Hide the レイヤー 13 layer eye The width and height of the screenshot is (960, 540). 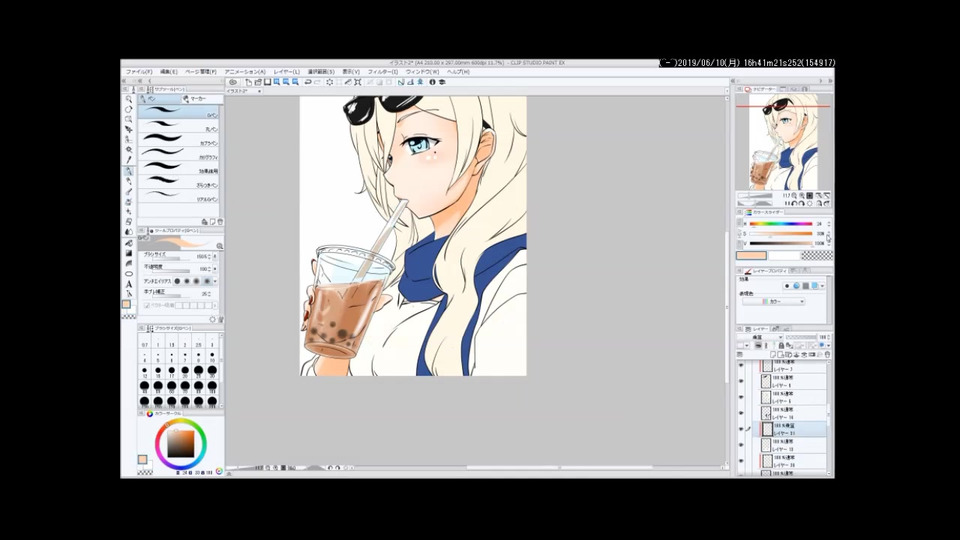click(741, 445)
